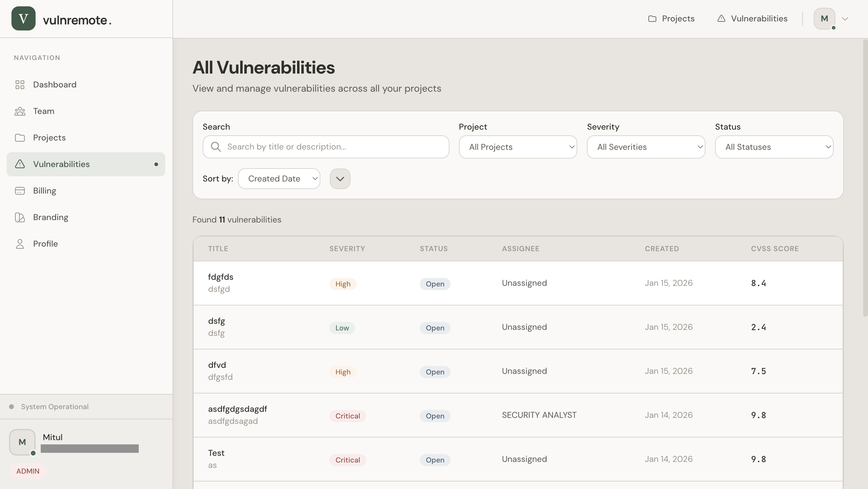The height and width of the screenshot is (489, 868).
Task: Open the vulnerability titled asdfgdgsdagdf
Action: tap(238, 409)
